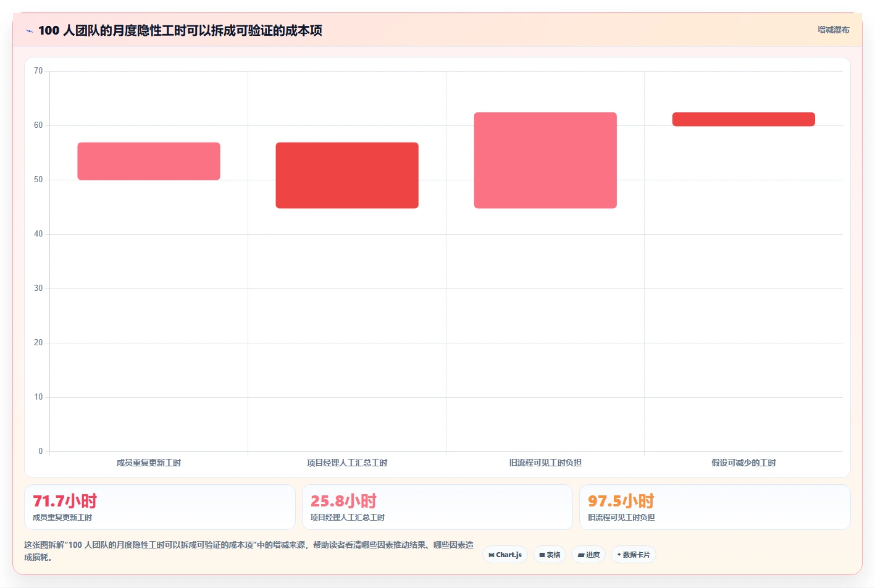Click y-axis tick value 40
This screenshot has width=875, height=588.
pos(38,234)
